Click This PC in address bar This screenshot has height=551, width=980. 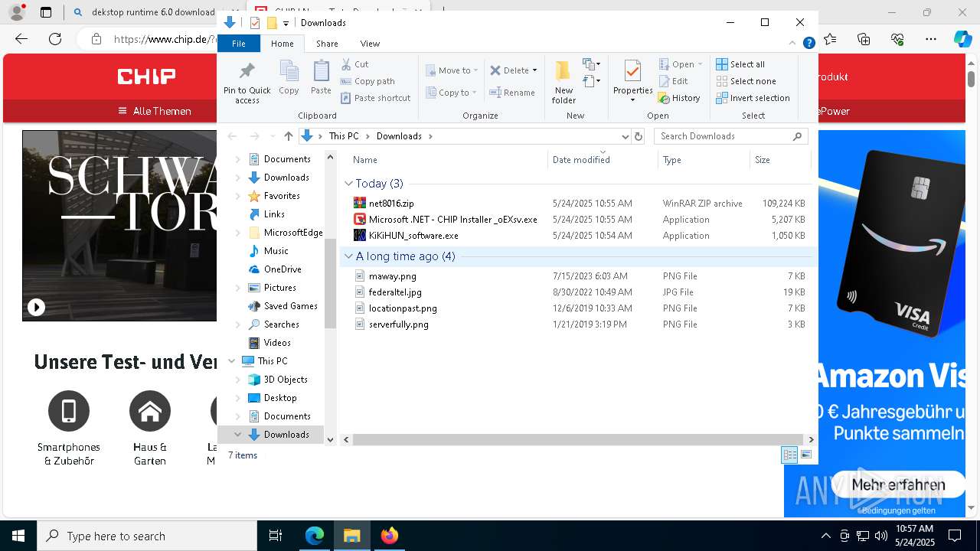pos(344,136)
